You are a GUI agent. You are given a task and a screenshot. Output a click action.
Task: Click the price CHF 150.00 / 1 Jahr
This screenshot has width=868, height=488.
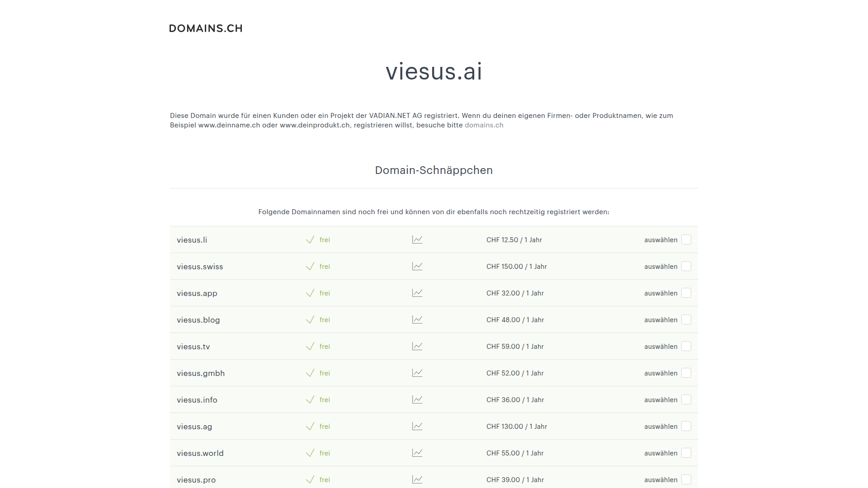point(517,267)
